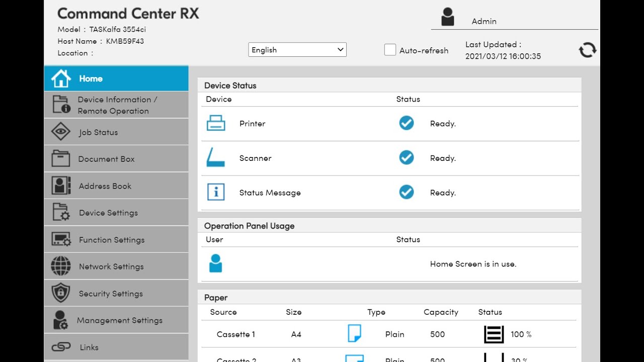Click the Device Settings gear-folder icon

coord(61,212)
